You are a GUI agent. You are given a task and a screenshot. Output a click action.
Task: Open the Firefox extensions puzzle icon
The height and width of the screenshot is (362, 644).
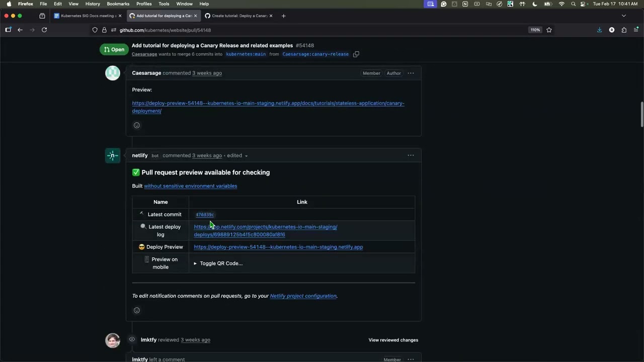tap(624, 30)
